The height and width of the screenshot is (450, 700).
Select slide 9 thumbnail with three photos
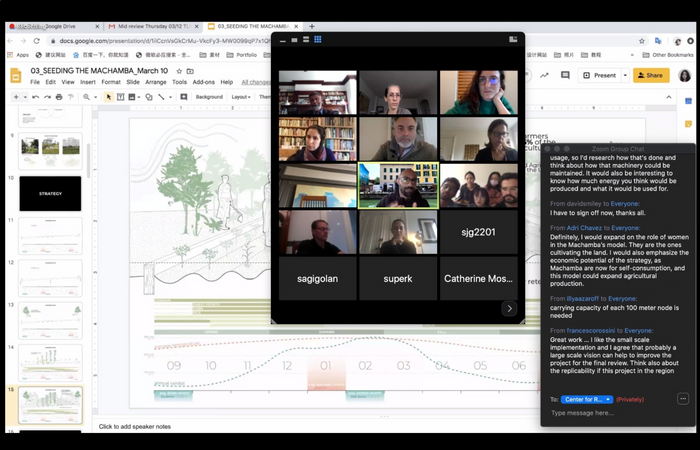coord(50,151)
